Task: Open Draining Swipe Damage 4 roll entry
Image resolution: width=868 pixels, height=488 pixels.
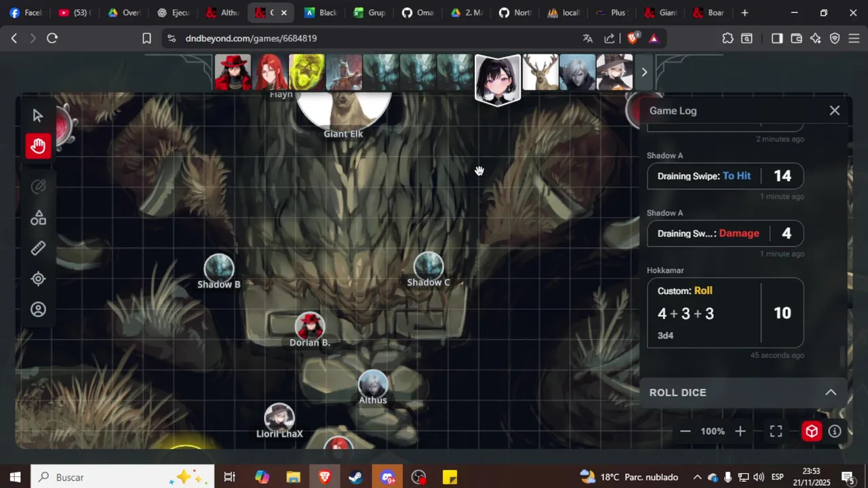Action: (725, 233)
